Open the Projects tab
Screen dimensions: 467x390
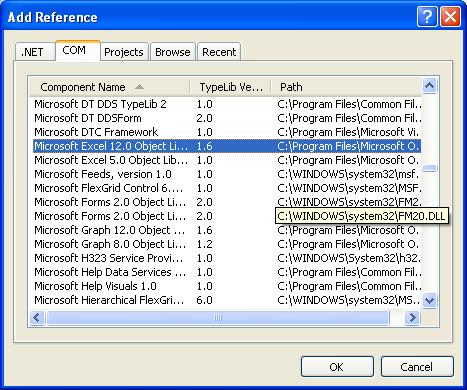tap(124, 52)
